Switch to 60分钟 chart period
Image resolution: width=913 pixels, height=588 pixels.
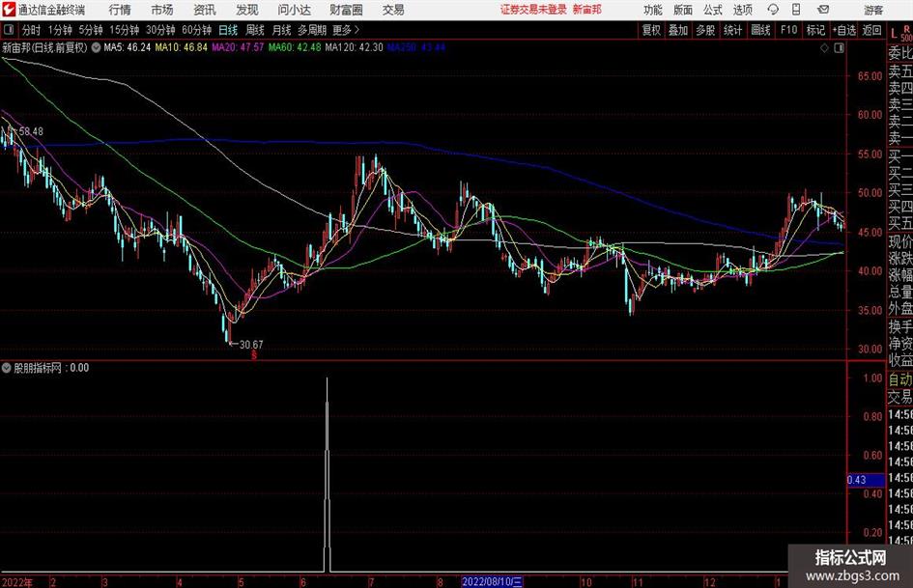(196, 30)
